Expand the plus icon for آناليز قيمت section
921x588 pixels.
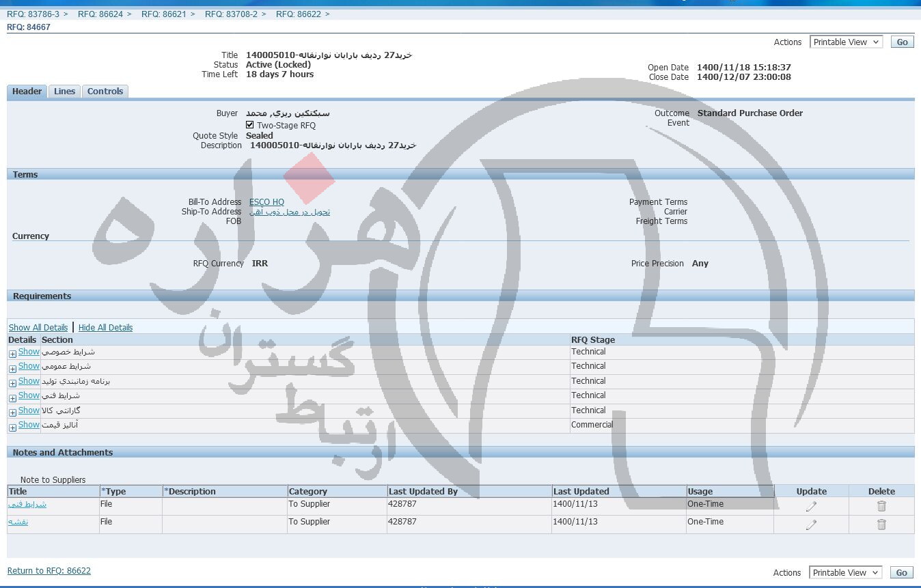12,428
